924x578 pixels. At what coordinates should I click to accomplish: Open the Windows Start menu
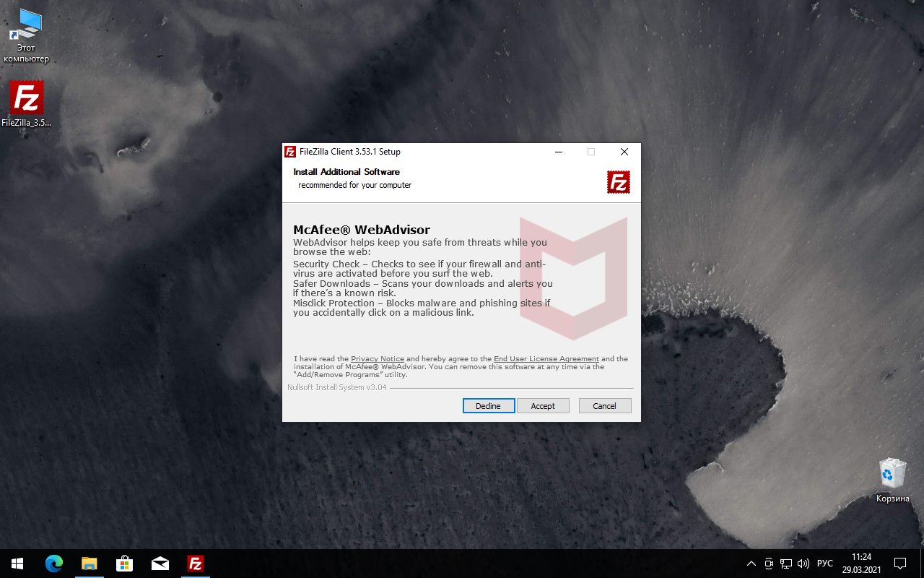click(17, 564)
